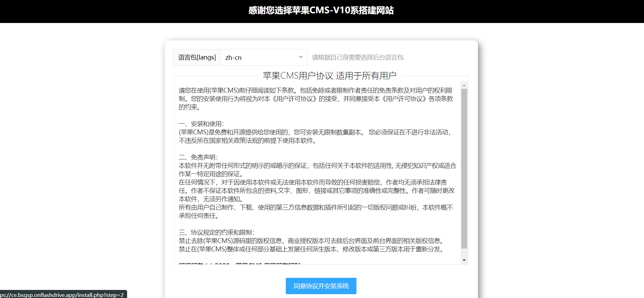
Task: Open the zh-cn language pack dropdown
Action: (264, 57)
